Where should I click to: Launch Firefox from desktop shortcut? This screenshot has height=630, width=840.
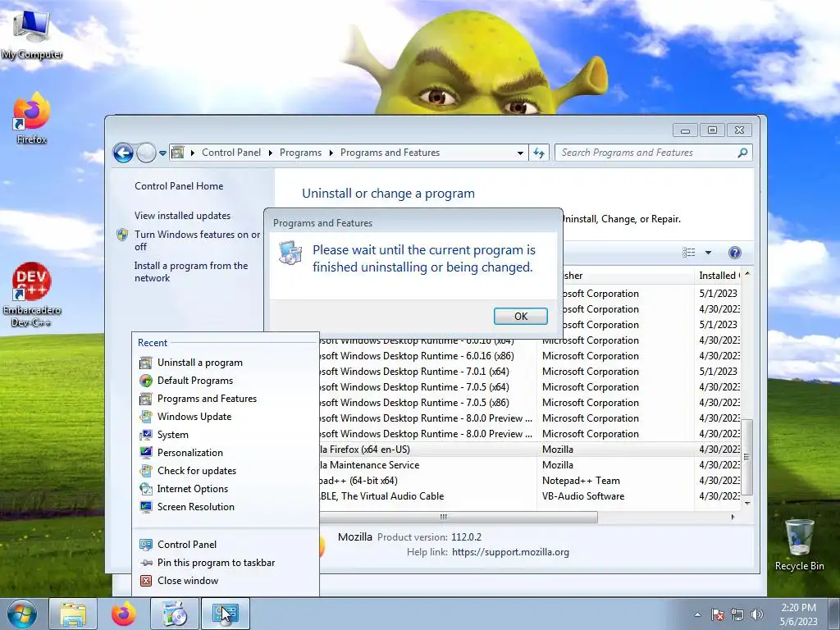coord(32,119)
